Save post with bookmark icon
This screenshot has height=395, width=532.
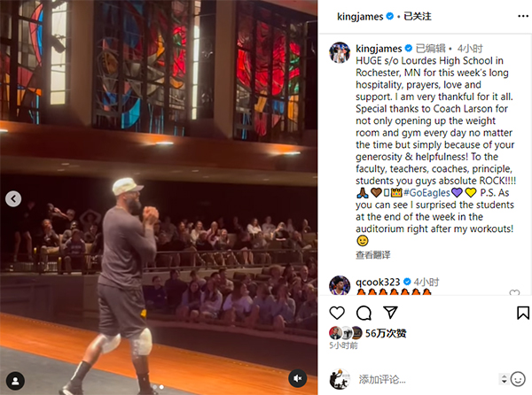pos(523,313)
